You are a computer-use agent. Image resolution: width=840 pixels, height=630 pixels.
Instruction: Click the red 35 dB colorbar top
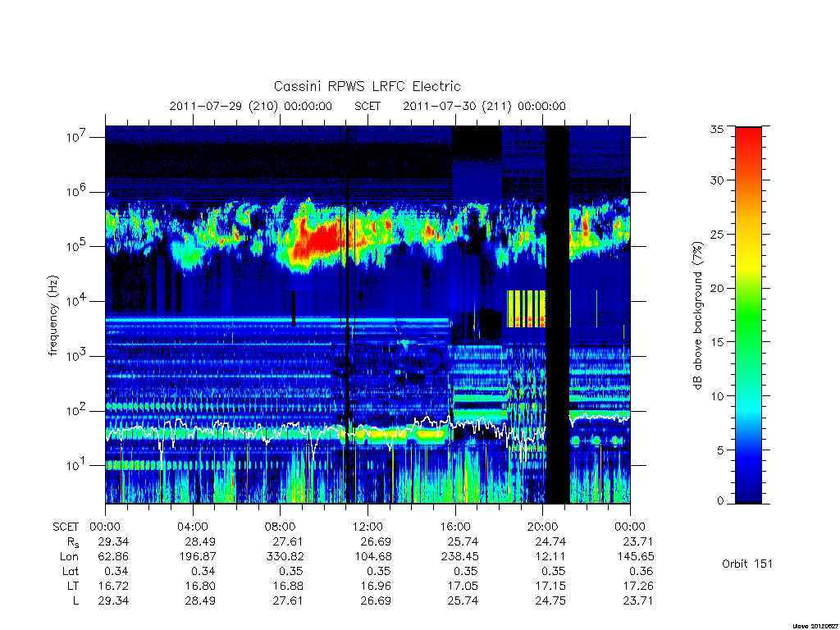(x=748, y=135)
